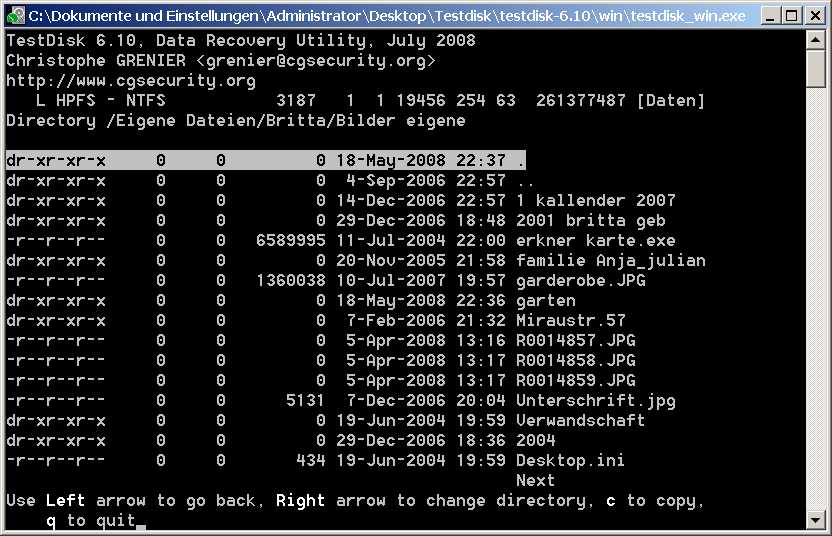The width and height of the screenshot is (832, 536).
Task: Click the 'q to quit' hint
Action: click(x=91, y=521)
